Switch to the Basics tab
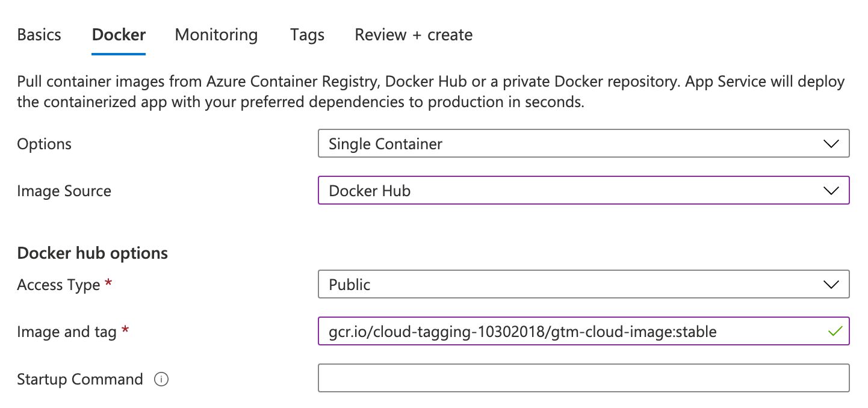 click(x=39, y=35)
